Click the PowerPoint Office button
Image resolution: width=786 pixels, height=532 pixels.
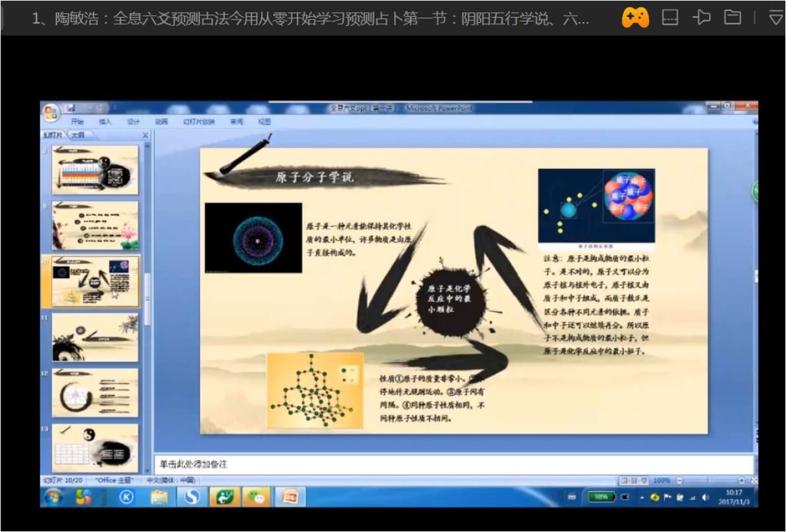51,112
